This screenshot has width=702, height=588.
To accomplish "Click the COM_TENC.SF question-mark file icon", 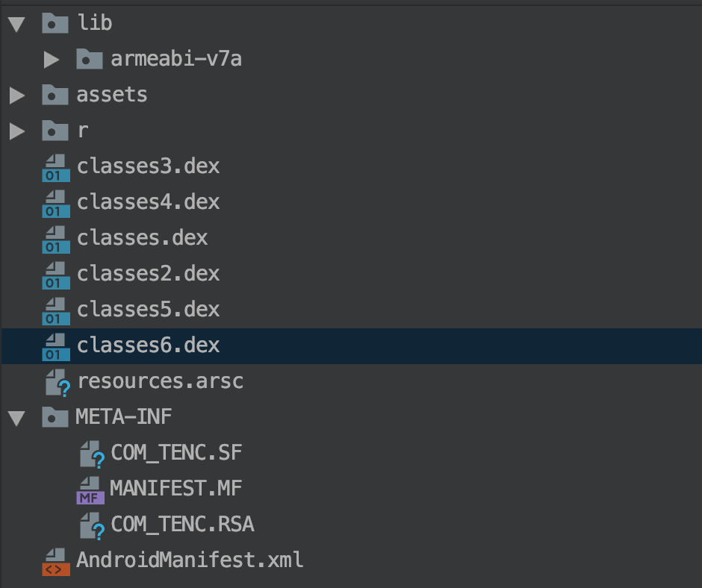I will pyautogui.click(x=91, y=454).
